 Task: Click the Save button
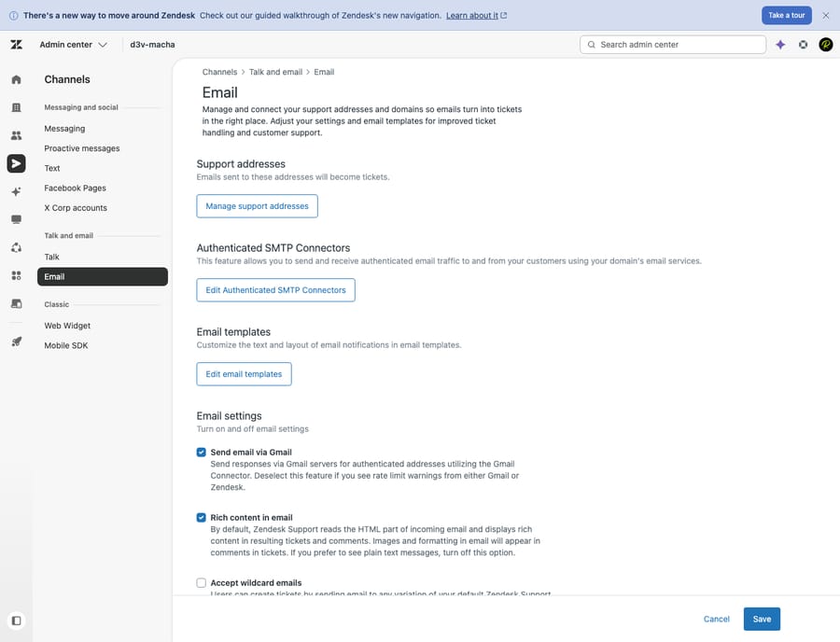(762, 619)
